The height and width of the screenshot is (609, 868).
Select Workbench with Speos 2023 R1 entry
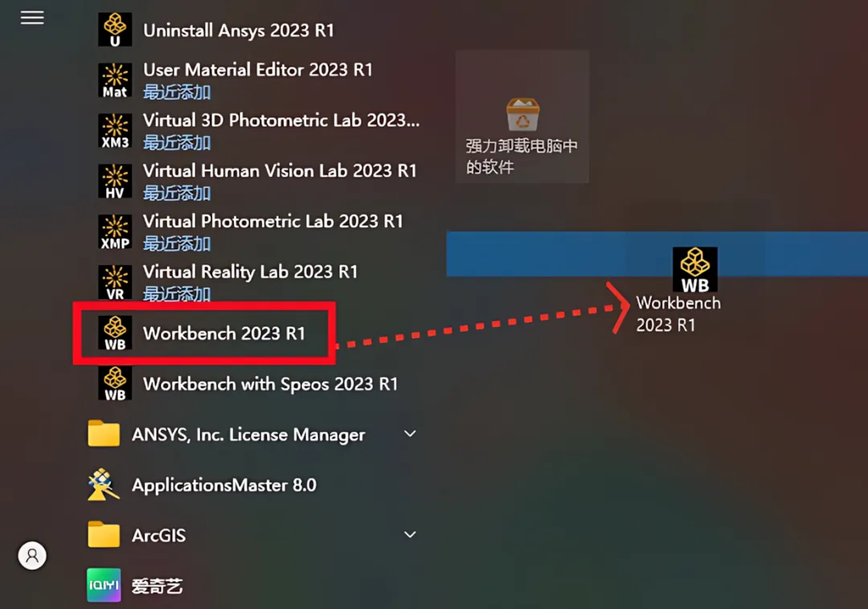pyautogui.click(x=256, y=383)
